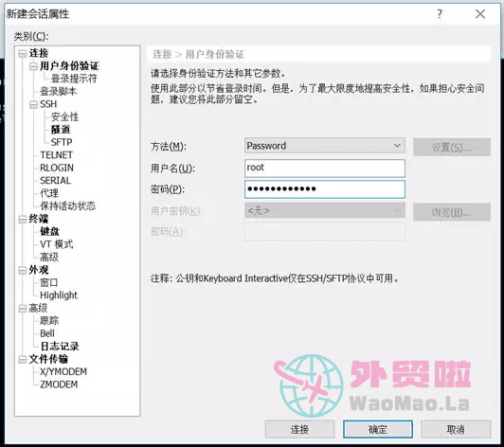
Task: Open the 方法 Password dropdown
Action: (325, 146)
